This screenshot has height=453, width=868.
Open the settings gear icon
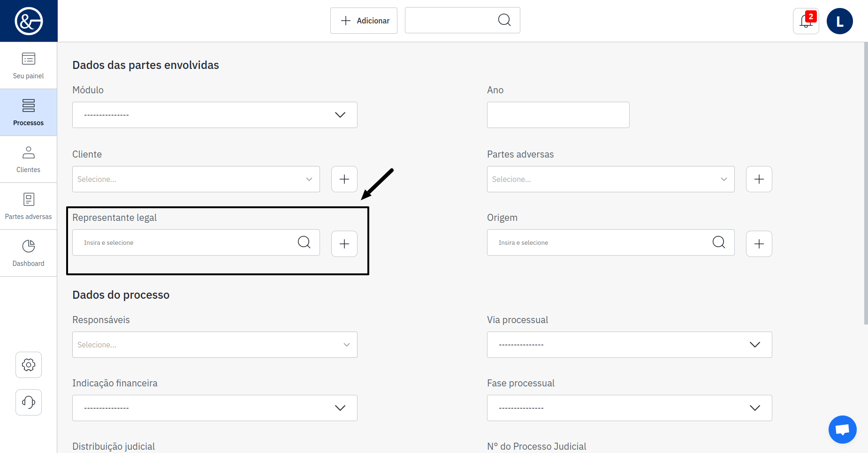(29, 365)
